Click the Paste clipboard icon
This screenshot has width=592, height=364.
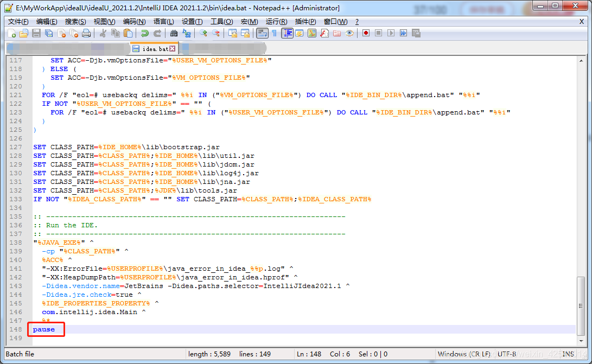128,34
